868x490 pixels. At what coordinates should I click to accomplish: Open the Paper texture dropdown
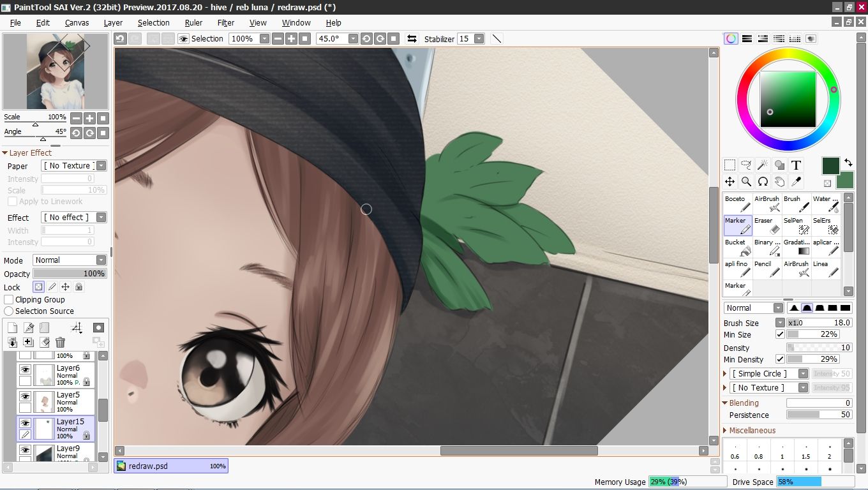pyautogui.click(x=101, y=166)
